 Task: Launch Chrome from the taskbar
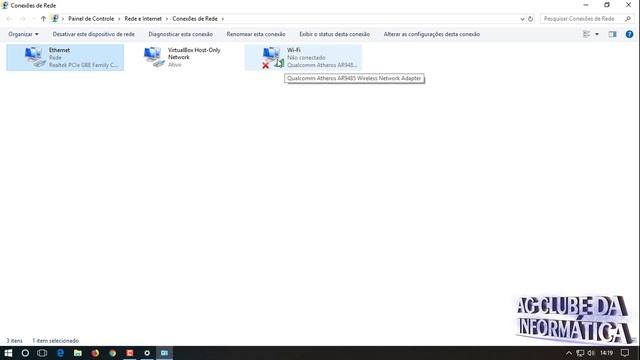click(x=113, y=353)
